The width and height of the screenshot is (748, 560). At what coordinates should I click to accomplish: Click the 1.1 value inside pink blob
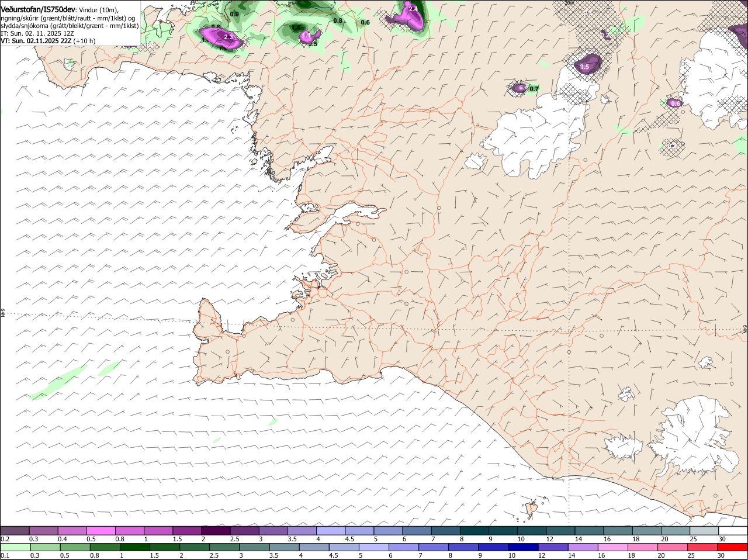pos(306,36)
